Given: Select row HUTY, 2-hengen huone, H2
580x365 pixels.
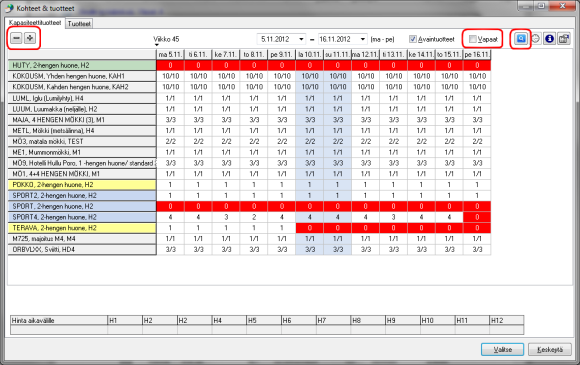Looking at the screenshot, I should point(82,65).
